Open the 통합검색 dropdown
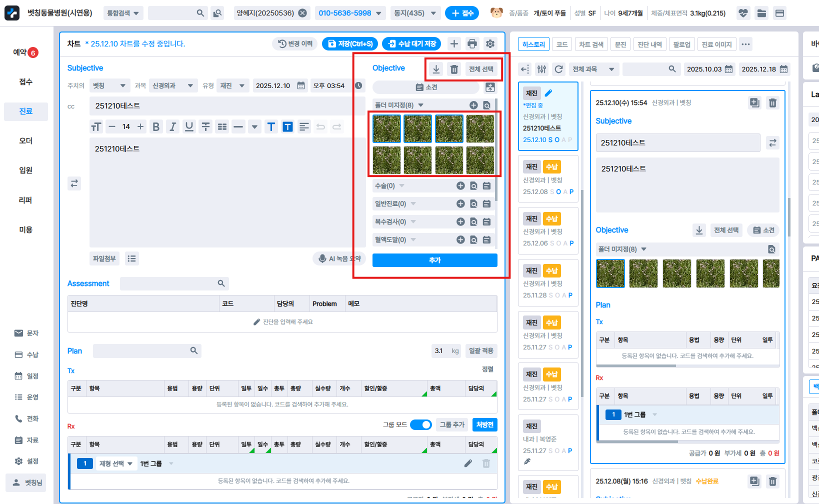Image resolution: width=819 pixels, height=504 pixels. pyautogui.click(x=123, y=13)
